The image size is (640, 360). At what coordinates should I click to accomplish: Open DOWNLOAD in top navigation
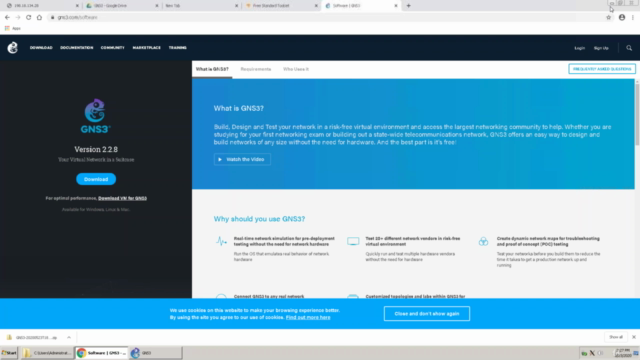click(41, 48)
